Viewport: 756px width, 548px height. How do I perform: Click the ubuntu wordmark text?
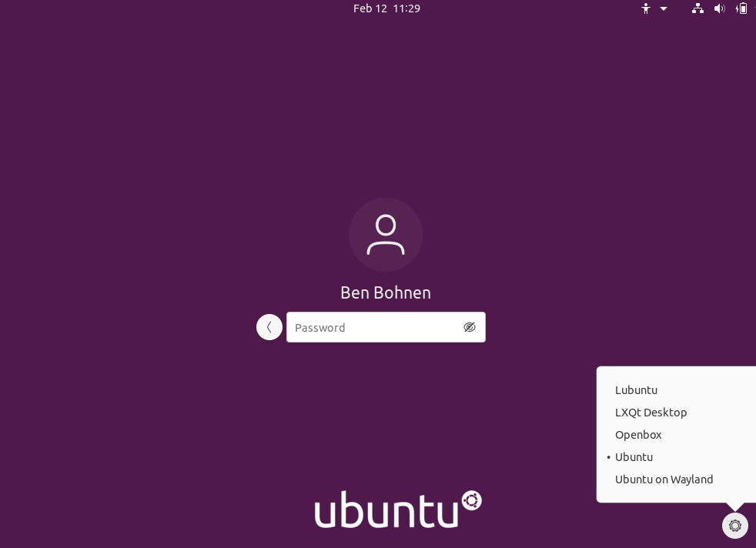(386, 510)
